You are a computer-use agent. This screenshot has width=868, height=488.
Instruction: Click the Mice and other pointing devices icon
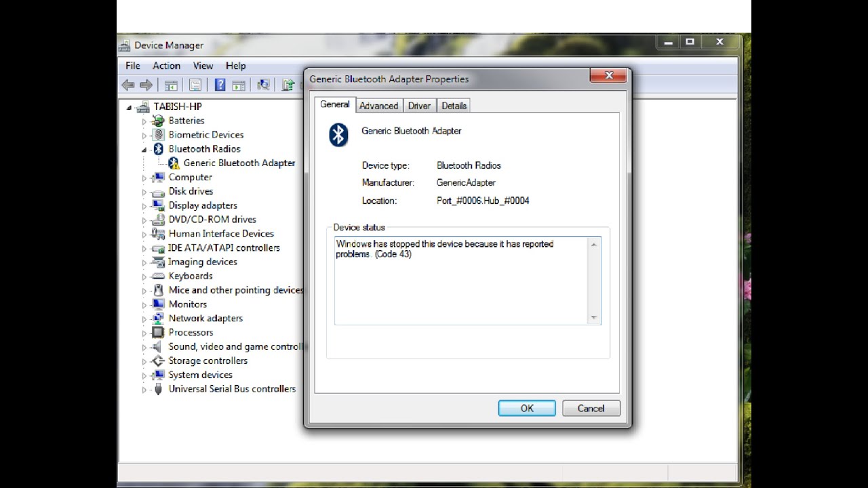(x=158, y=290)
